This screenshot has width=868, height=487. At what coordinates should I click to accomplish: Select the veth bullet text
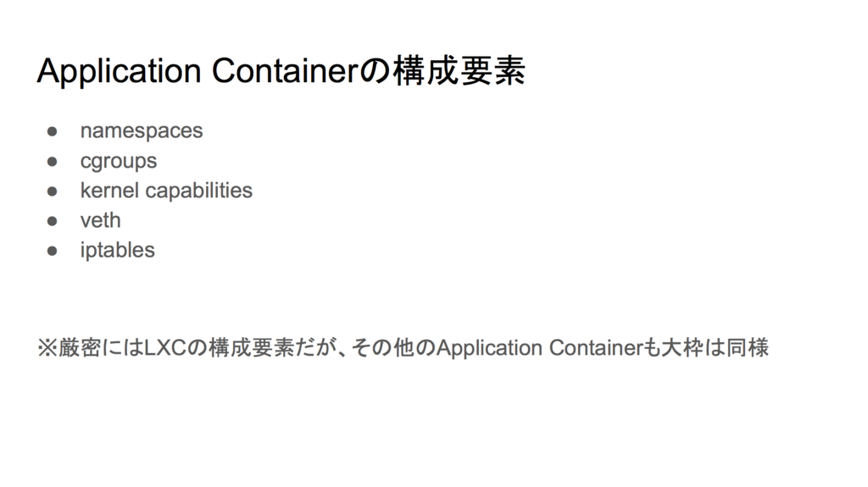(100, 220)
